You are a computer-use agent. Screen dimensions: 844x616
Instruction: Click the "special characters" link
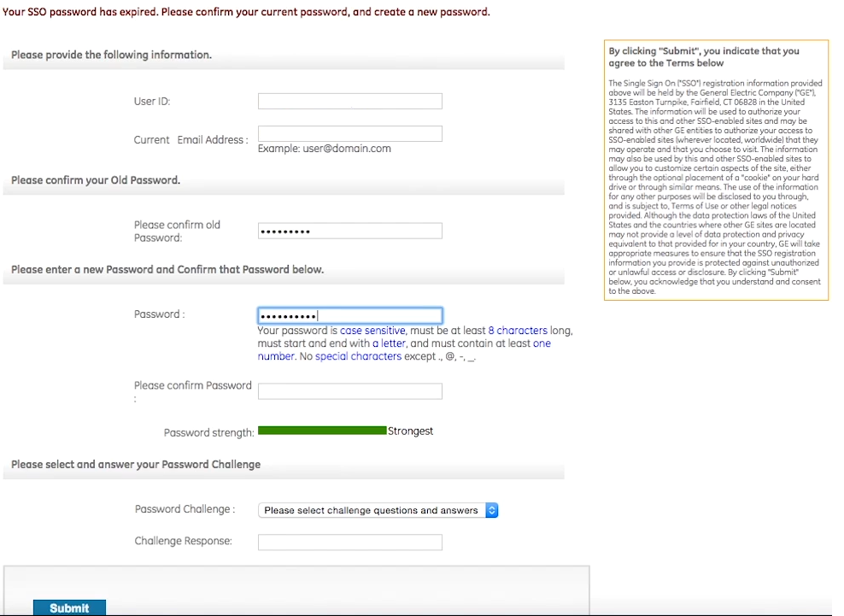pyautogui.click(x=358, y=356)
